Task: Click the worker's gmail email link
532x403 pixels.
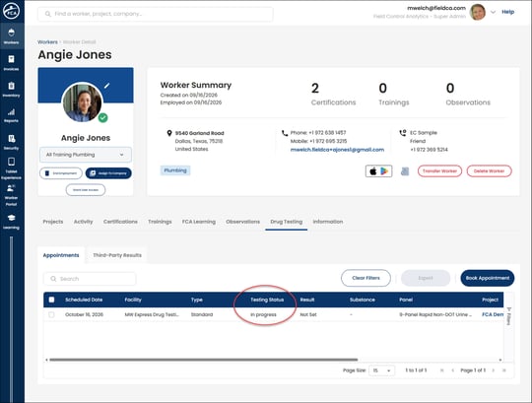Action: [337, 150]
